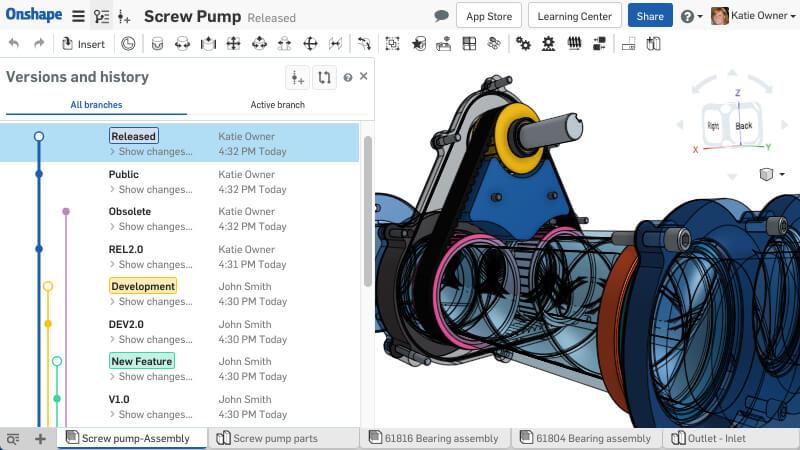Add a new tab with plus icon
Screen dimensions: 800x450
point(40,439)
